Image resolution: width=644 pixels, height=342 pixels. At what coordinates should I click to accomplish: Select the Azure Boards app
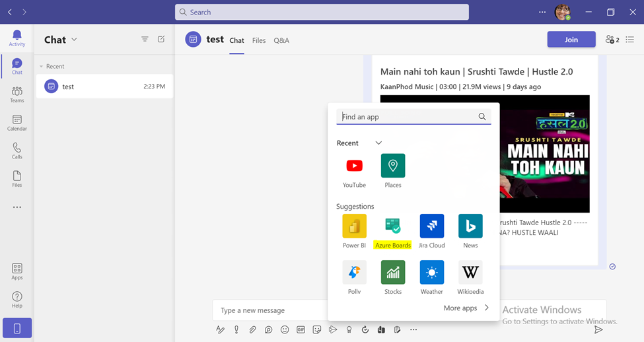pyautogui.click(x=393, y=232)
